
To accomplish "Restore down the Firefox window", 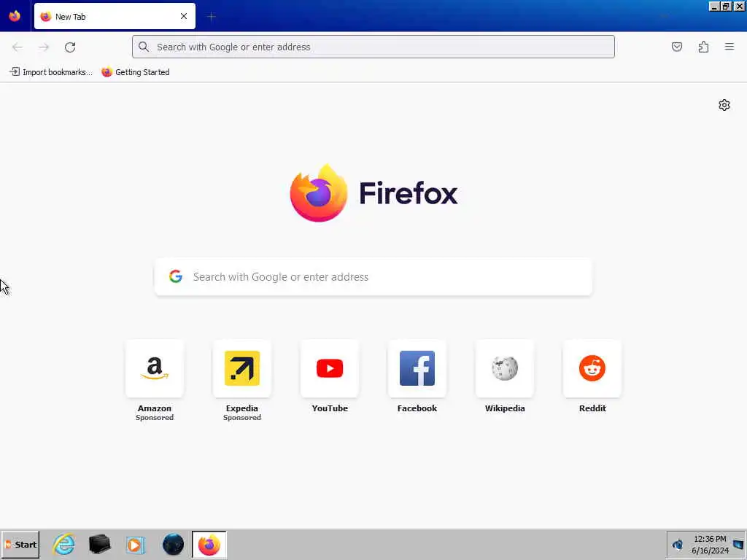I will [726, 6].
